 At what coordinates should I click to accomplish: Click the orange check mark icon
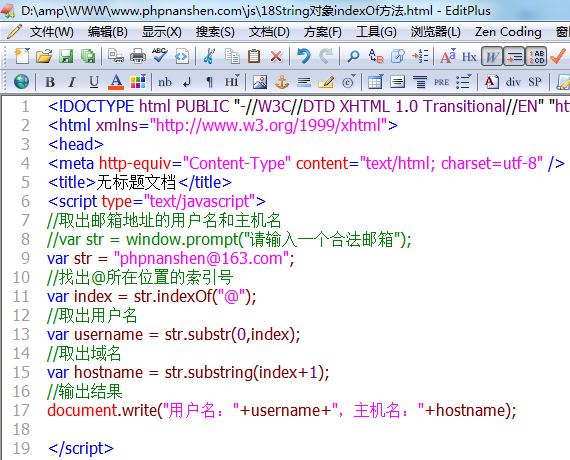(558, 56)
